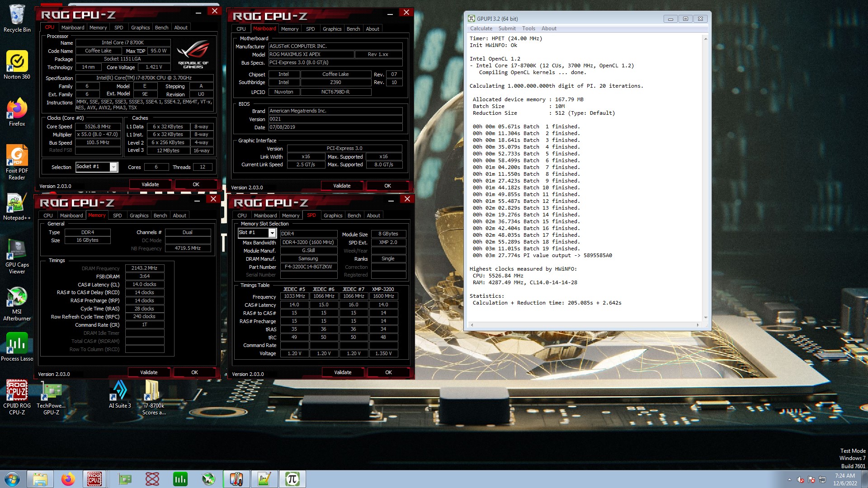Open the Calculate menu in GPUPI
The height and width of the screenshot is (488, 868).
click(x=481, y=28)
